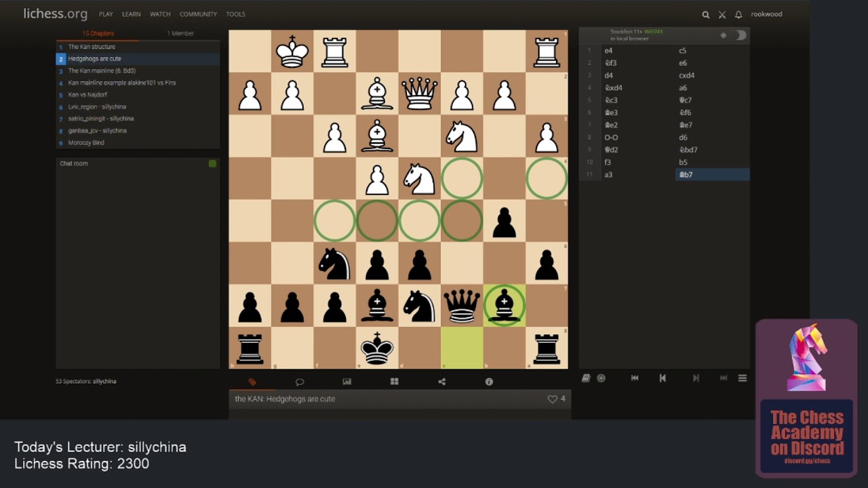Screen dimensions: 868x488
Task: Select the white king on the board
Action: pos(292,51)
